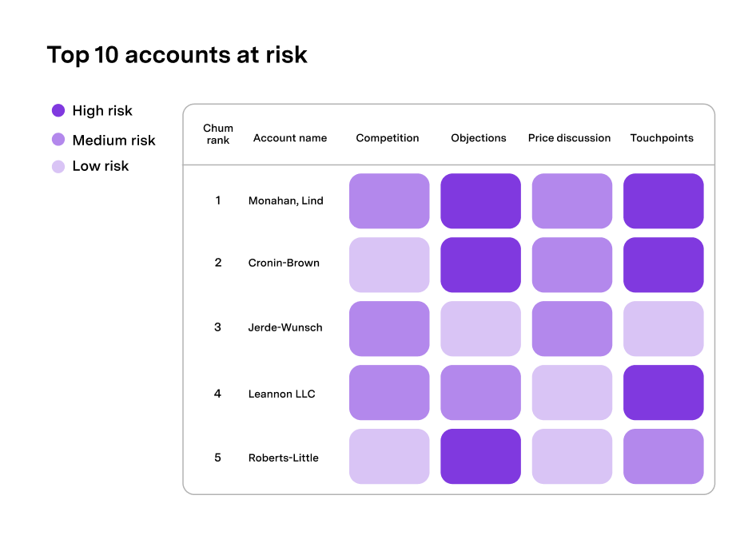Open the Monahan, Lind account
Screen dimensions: 756x535
pos(286,201)
